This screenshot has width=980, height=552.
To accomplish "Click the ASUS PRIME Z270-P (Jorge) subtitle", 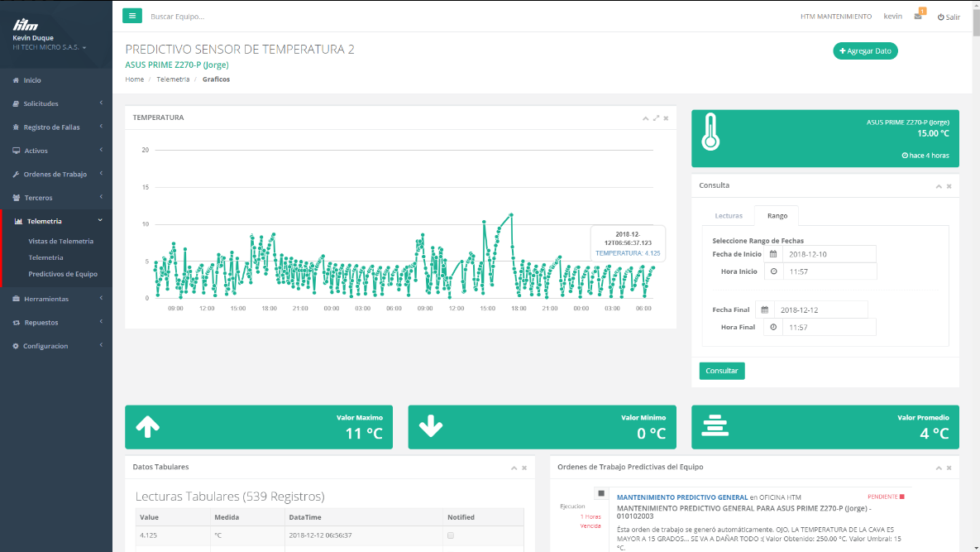I will point(177,65).
